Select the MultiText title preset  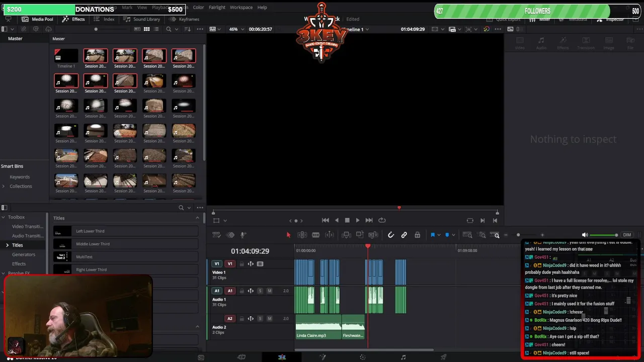point(126,257)
